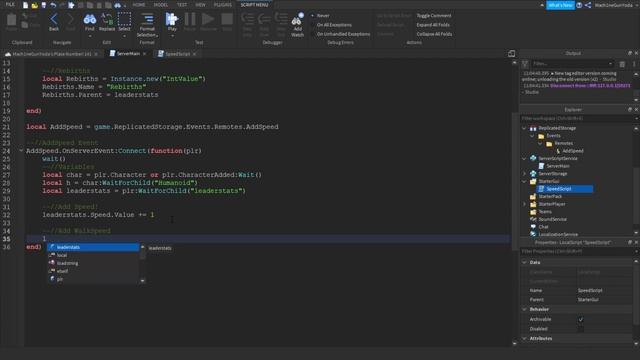Select ReplicatedStorage in Explorer
Screen dimensions: 640x360
(x=557, y=128)
